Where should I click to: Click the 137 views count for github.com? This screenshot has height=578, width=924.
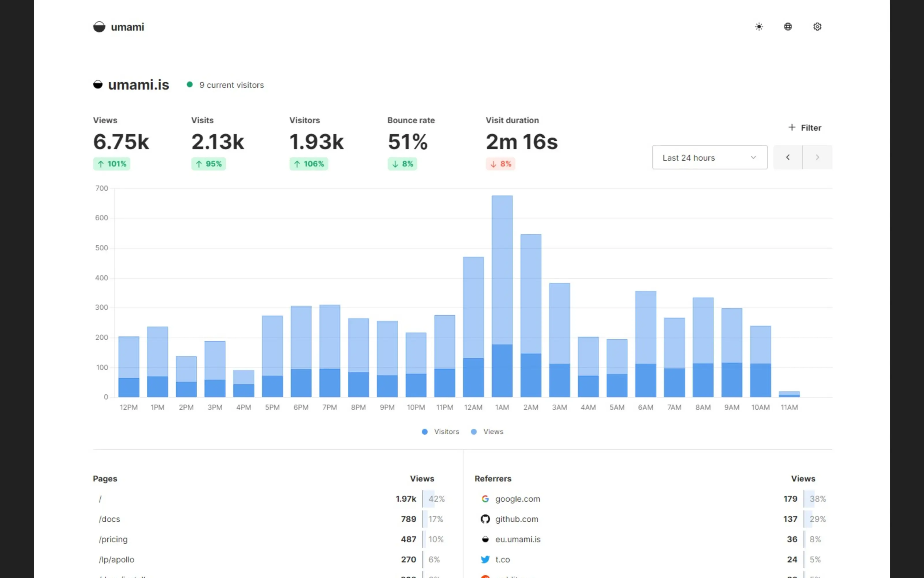click(x=790, y=519)
